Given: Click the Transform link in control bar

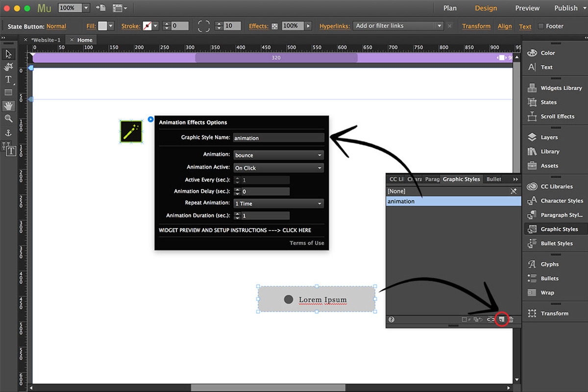Looking at the screenshot, I should pos(476,26).
